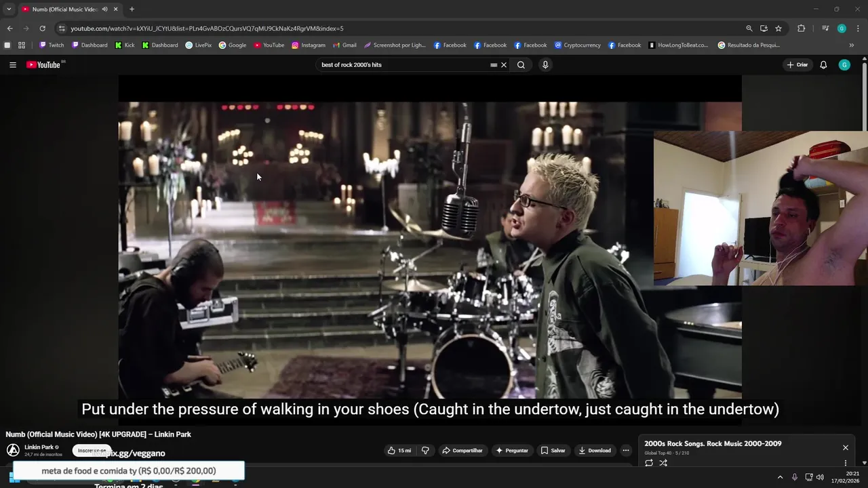Click the search field containing 'best of rock 2000's hits'
This screenshot has width=868, height=488.
pyautogui.click(x=403, y=65)
